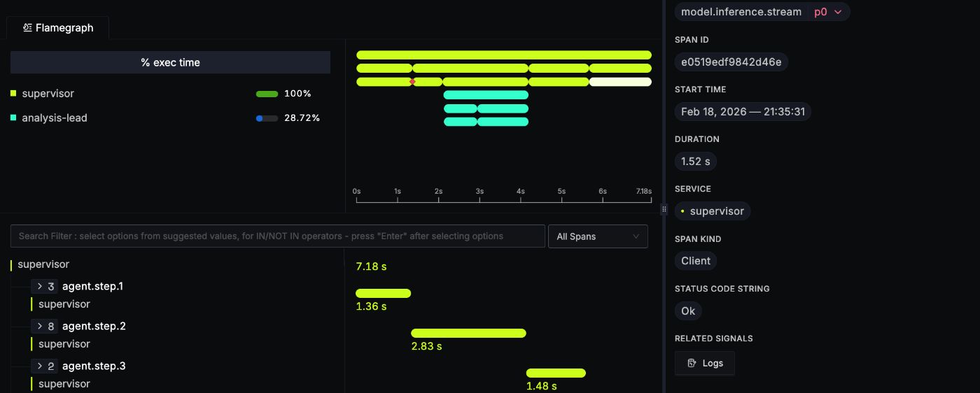Expand the agent.step.1 span node
980x393 pixels.
pos(40,286)
